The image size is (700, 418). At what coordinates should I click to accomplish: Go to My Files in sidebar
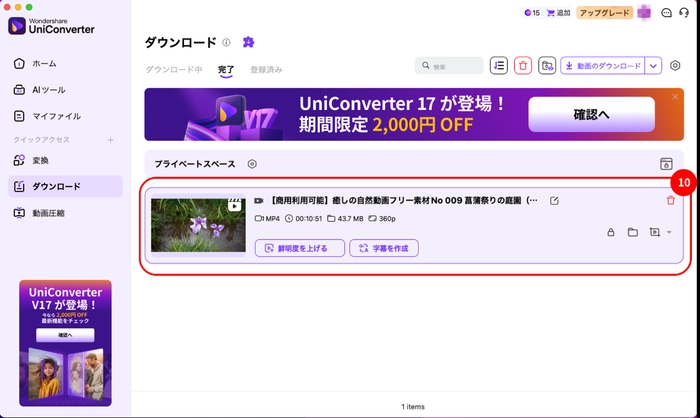click(47, 116)
